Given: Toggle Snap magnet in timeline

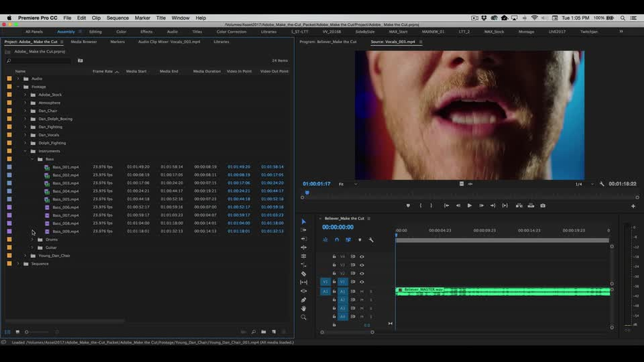Looking at the screenshot, I should coord(337,240).
